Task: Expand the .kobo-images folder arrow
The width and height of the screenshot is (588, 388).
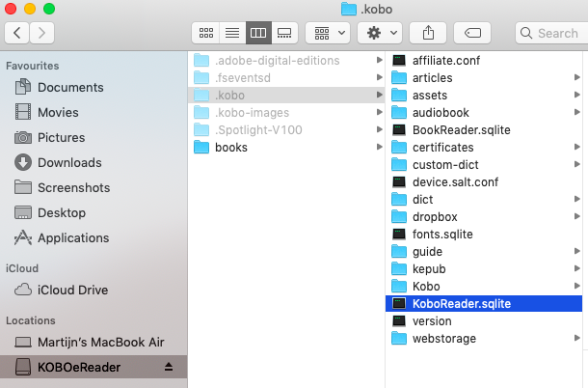Action: click(379, 112)
